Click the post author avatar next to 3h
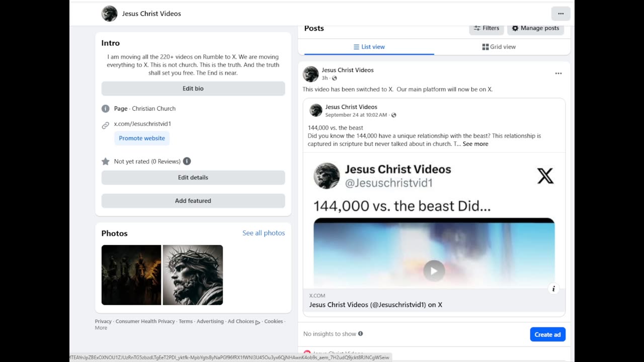This screenshot has width=644, height=362. [x=310, y=74]
